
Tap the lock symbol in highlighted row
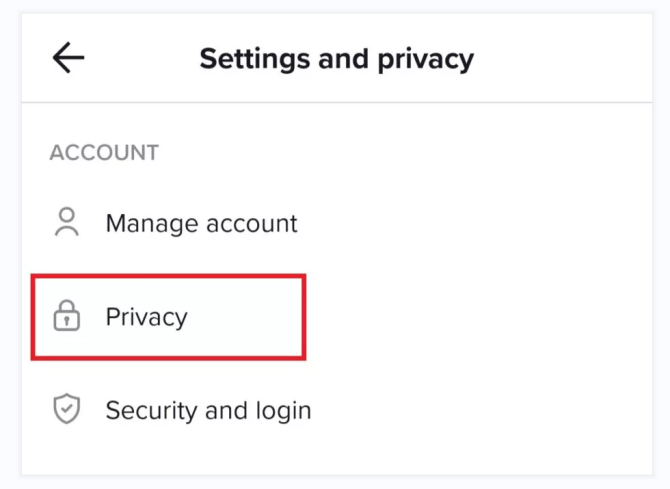point(67,315)
